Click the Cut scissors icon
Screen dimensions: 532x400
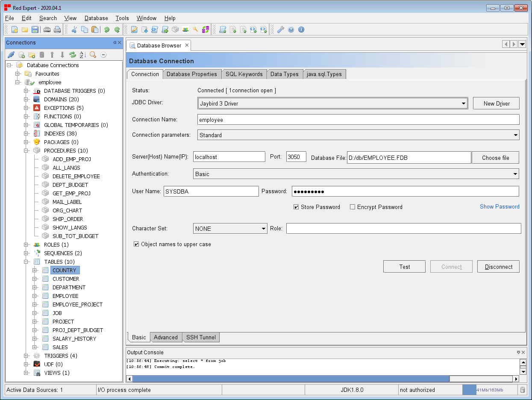tap(74, 29)
